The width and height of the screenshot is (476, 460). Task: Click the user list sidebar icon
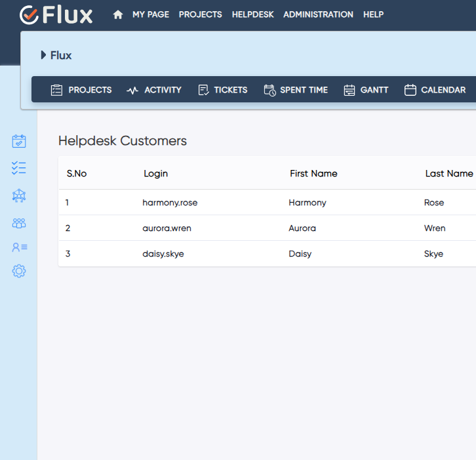[19, 247]
